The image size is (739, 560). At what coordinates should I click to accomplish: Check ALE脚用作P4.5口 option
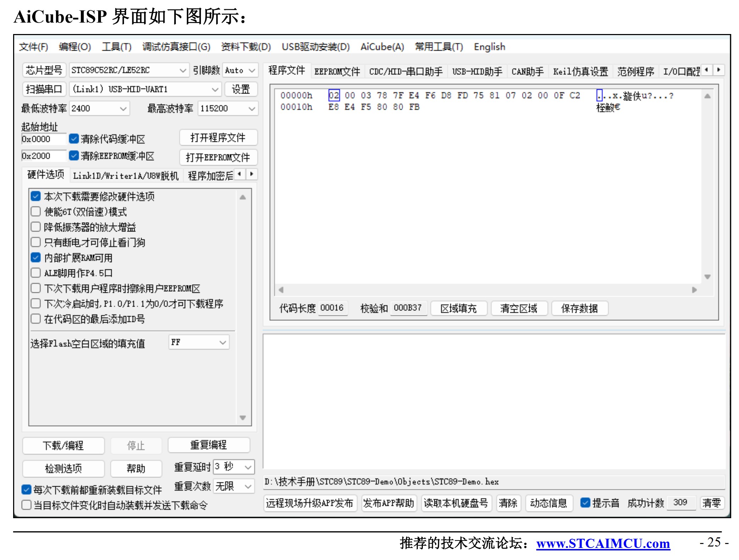35,273
